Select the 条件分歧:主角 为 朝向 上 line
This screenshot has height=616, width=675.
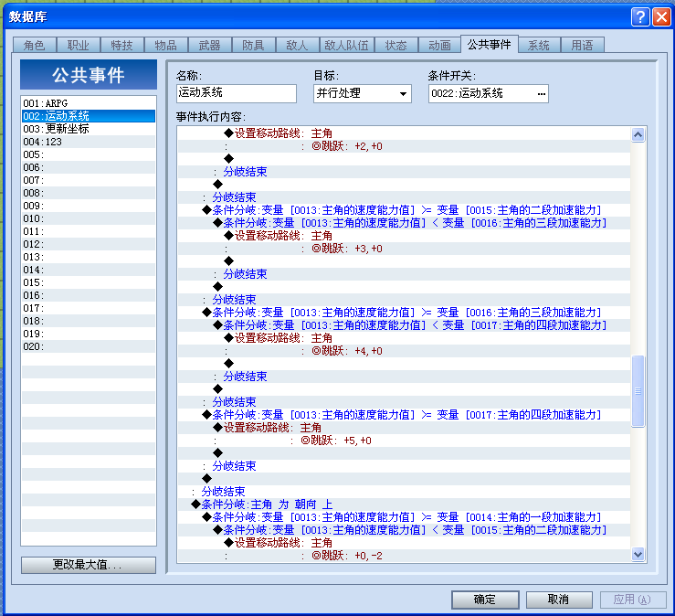(404, 504)
